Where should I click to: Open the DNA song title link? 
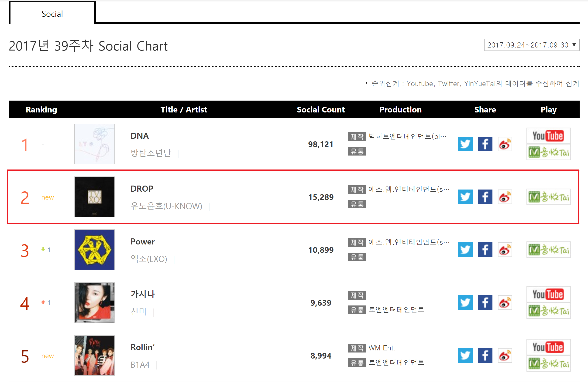[x=140, y=136]
